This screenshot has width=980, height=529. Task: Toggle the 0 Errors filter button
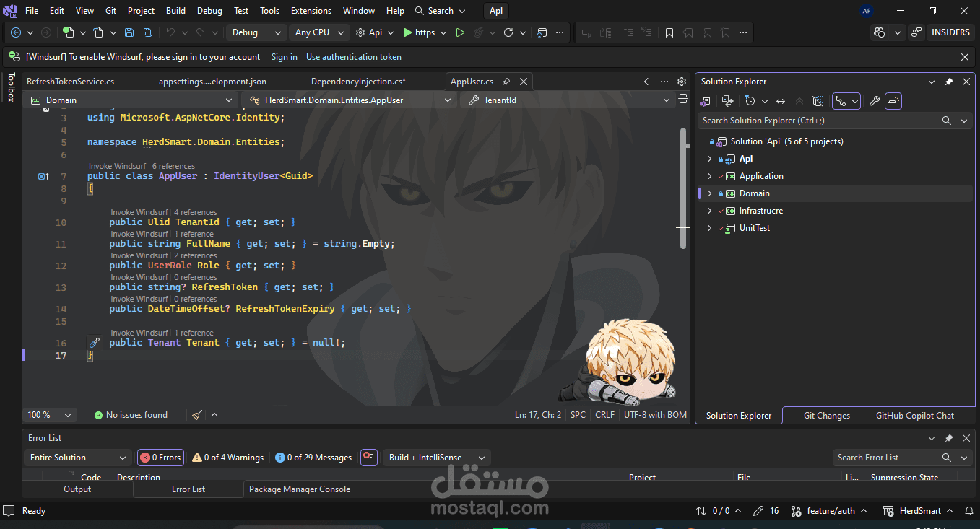160,458
